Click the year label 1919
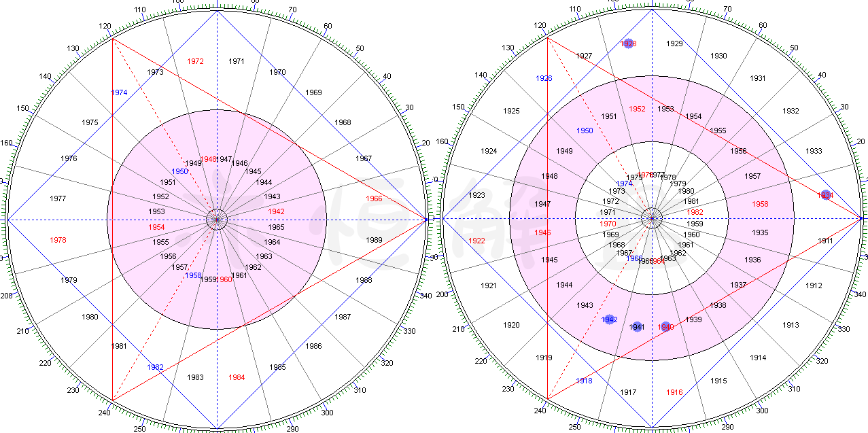Screen dimensions: 868x433 pyautogui.click(x=544, y=358)
